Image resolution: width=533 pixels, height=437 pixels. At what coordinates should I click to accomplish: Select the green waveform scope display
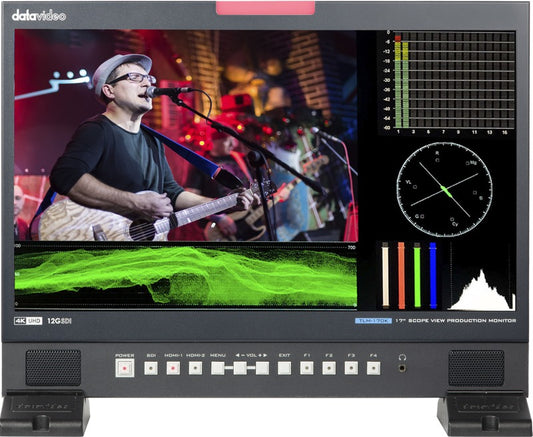click(x=186, y=276)
